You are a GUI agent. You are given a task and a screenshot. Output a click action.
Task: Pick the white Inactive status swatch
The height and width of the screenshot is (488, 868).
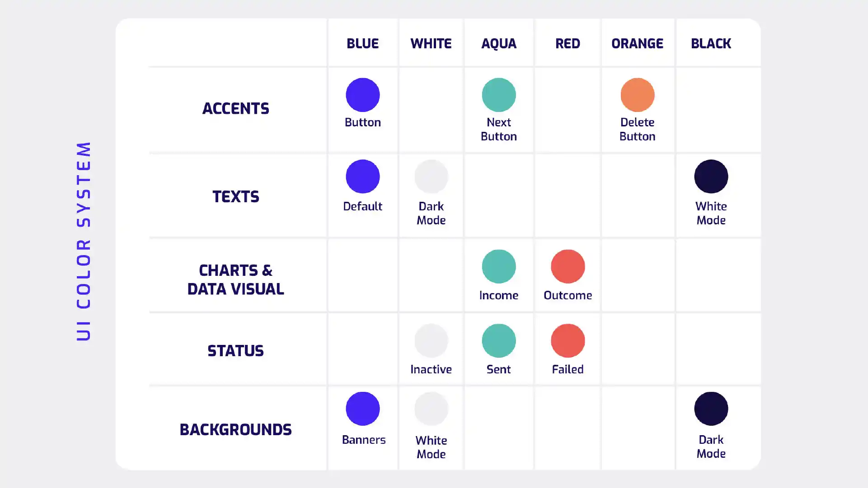click(x=431, y=341)
